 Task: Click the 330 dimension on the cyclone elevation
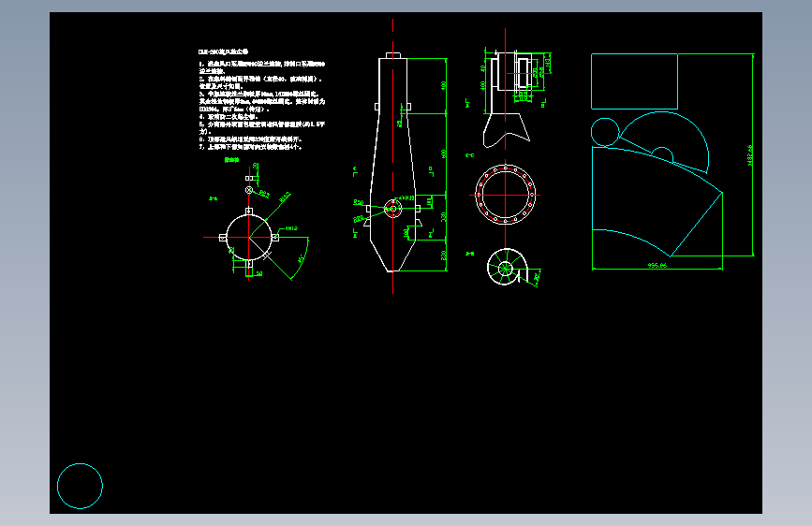point(444,217)
